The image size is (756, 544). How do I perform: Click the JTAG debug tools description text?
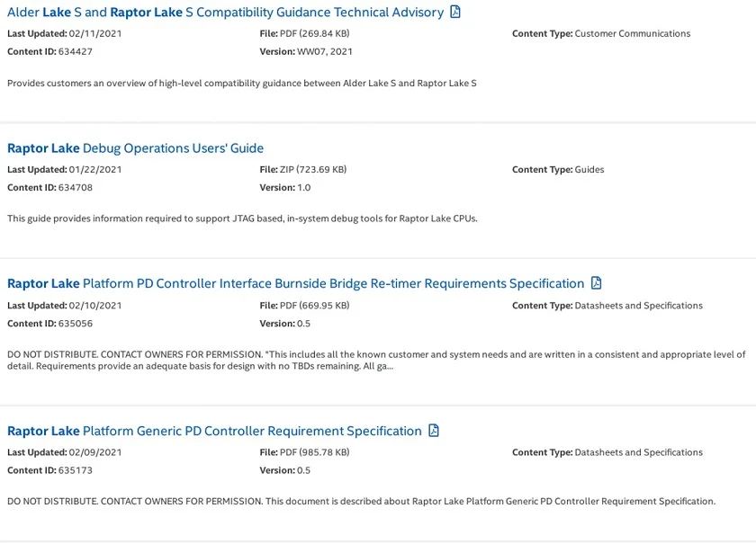[x=242, y=218]
